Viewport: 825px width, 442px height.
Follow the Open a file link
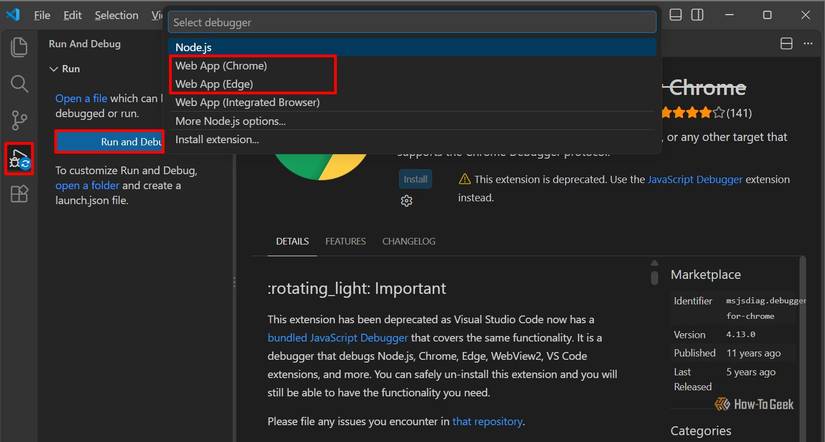tap(81, 98)
